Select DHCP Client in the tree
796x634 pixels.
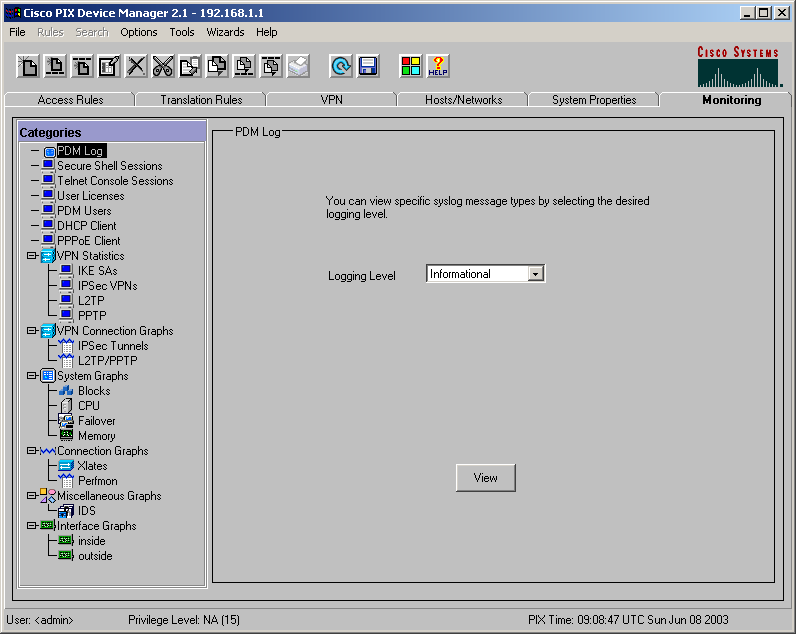tap(87, 226)
